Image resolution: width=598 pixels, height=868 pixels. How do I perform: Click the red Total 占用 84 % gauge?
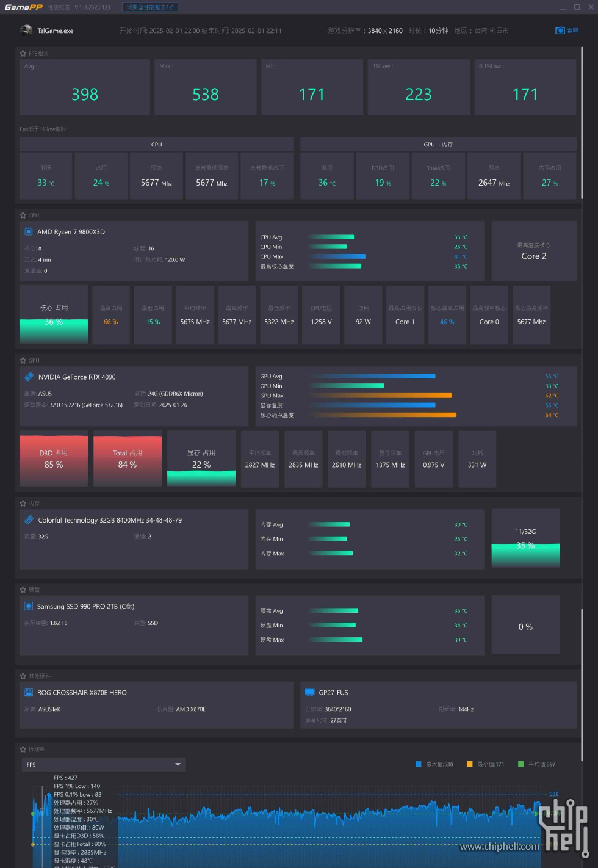(x=128, y=459)
